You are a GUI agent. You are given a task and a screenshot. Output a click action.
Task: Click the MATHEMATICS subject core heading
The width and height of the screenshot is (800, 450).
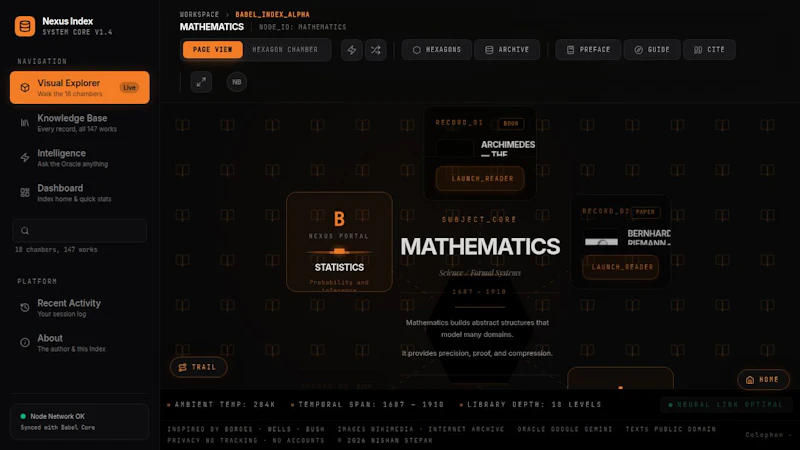tap(480, 246)
